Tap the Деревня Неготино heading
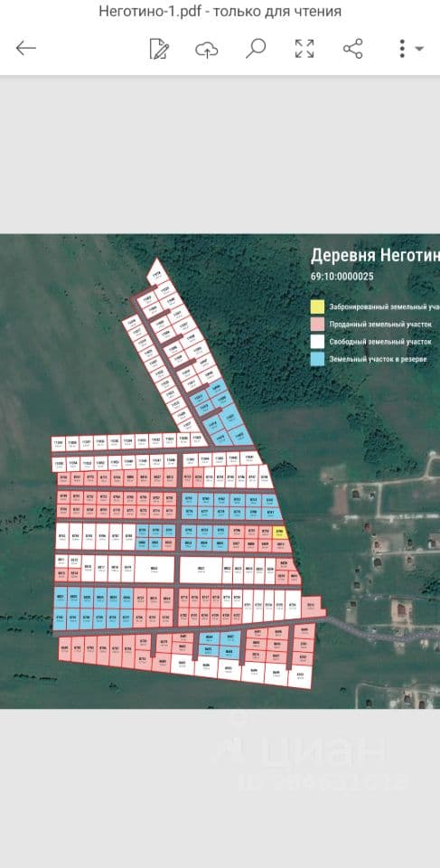 pyautogui.click(x=375, y=256)
